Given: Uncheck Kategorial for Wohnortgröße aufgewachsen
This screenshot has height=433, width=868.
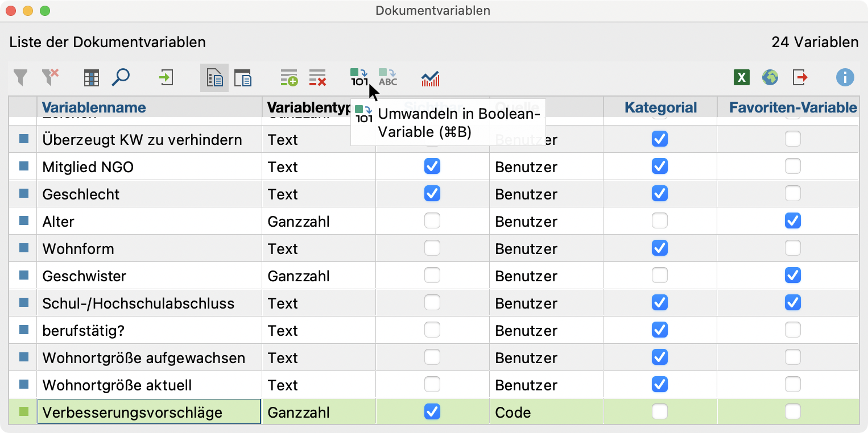Looking at the screenshot, I should pos(660,357).
